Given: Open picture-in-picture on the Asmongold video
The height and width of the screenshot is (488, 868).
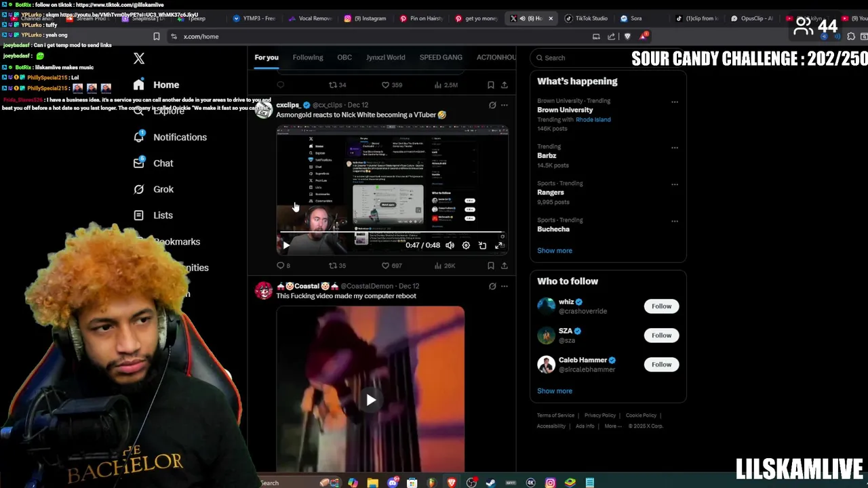Looking at the screenshot, I should pos(482,245).
